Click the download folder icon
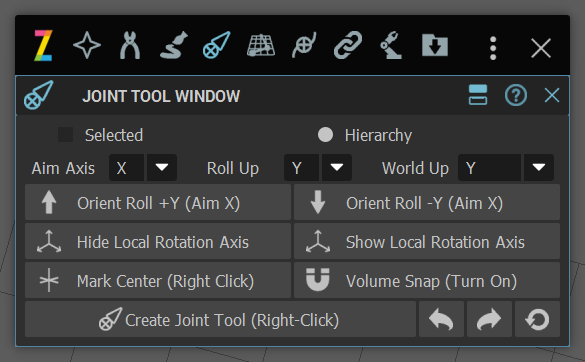 (x=435, y=45)
